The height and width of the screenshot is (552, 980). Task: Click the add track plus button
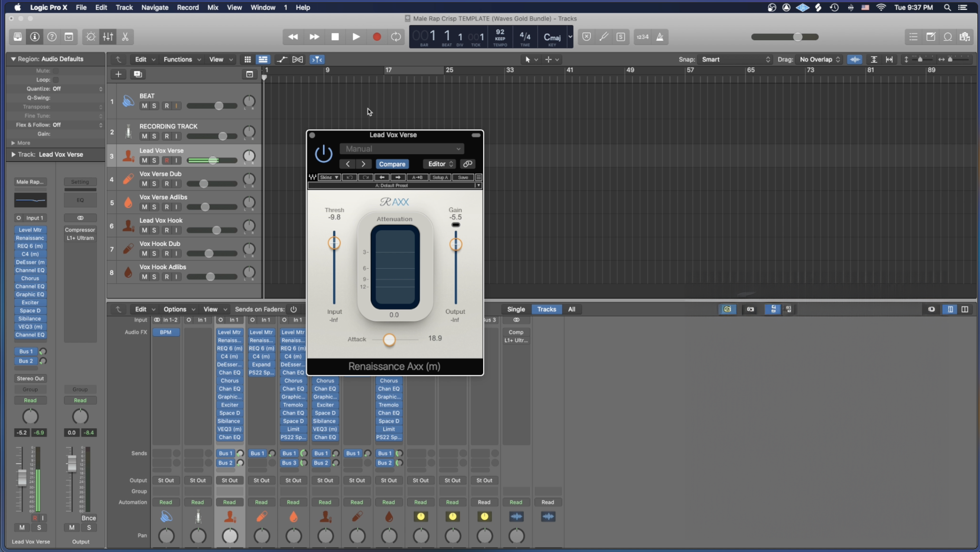click(118, 74)
